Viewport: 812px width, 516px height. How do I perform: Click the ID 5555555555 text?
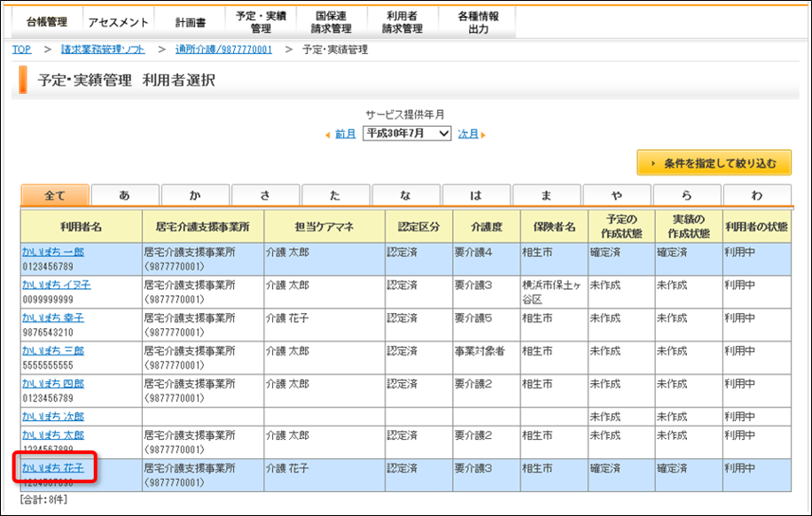[x=48, y=365]
